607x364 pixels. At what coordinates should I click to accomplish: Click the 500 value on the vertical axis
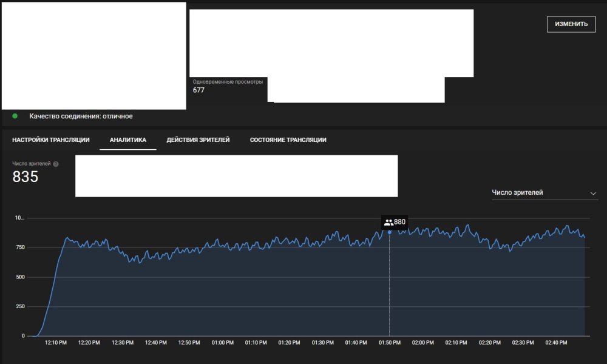tap(19, 277)
